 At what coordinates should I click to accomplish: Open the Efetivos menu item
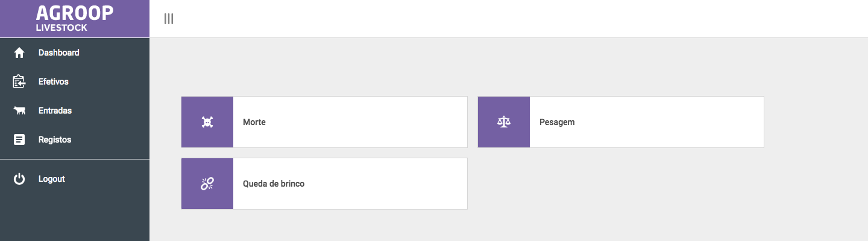pos(75,82)
